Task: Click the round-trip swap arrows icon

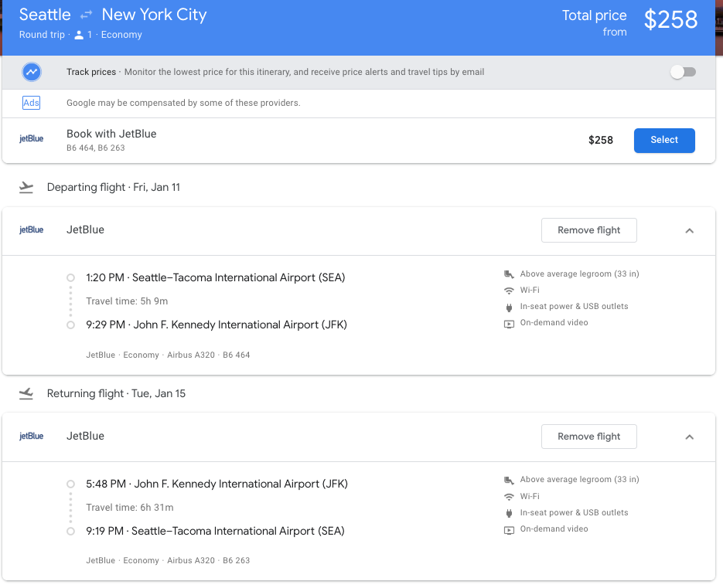Action: click(86, 15)
